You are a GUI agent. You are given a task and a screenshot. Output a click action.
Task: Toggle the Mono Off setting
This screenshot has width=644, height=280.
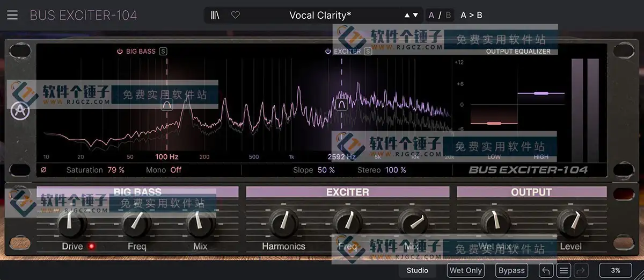[x=175, y=170]
